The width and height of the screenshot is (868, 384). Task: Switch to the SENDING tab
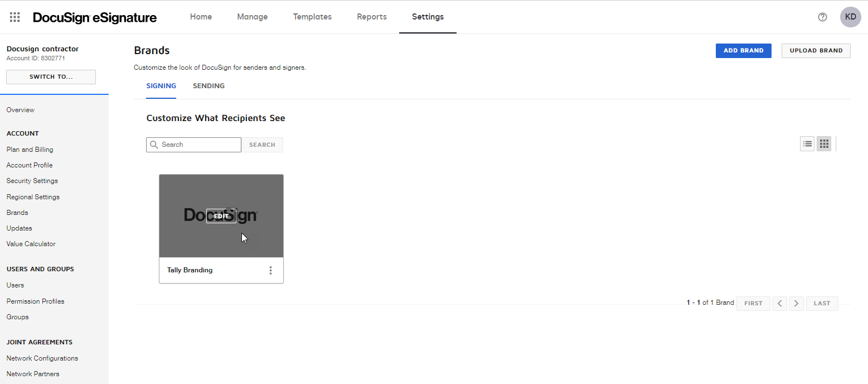(208, 85)
